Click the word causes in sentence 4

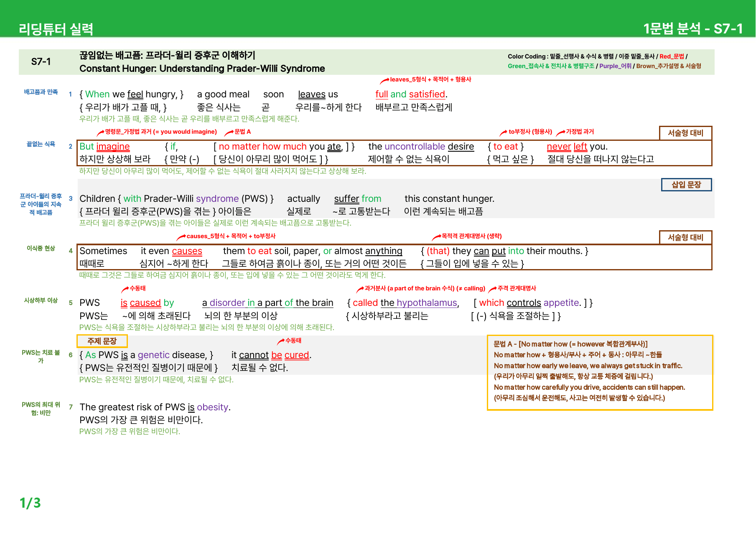coord(187,251)
